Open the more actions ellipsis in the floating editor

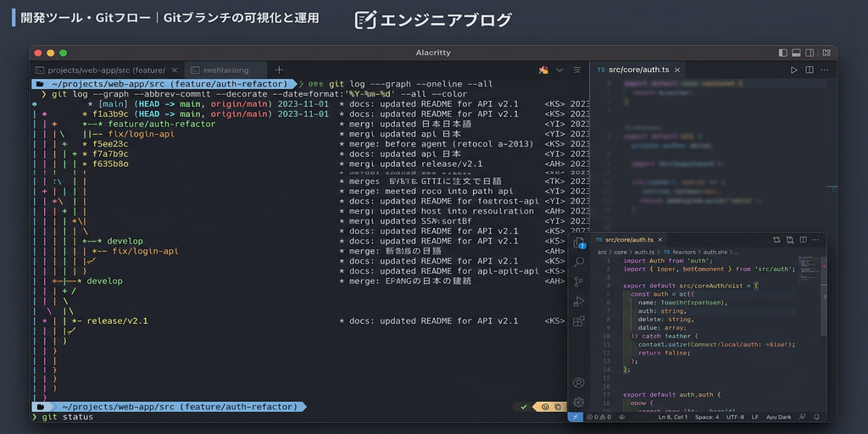pyautogui.click(x=815, y=241)
